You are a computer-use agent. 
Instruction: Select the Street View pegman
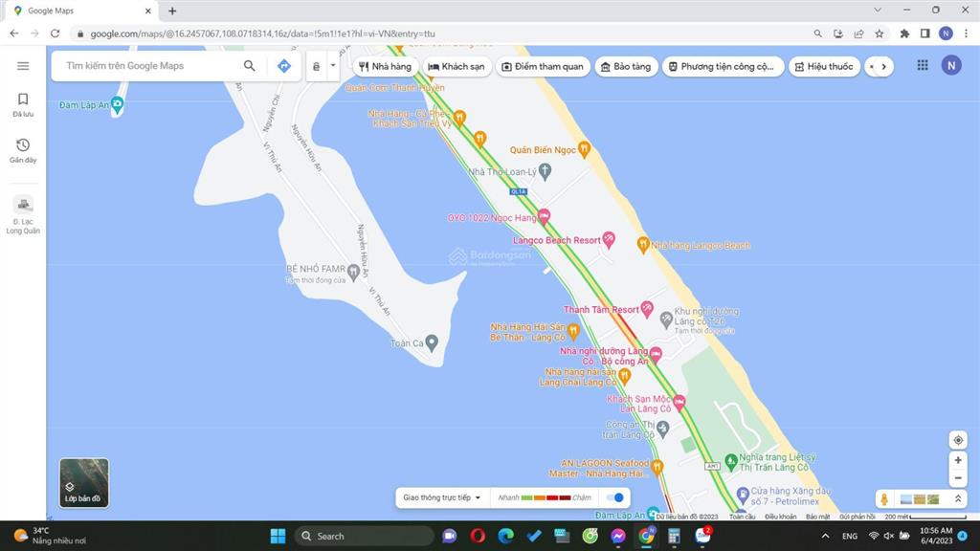tap(883, 498)
